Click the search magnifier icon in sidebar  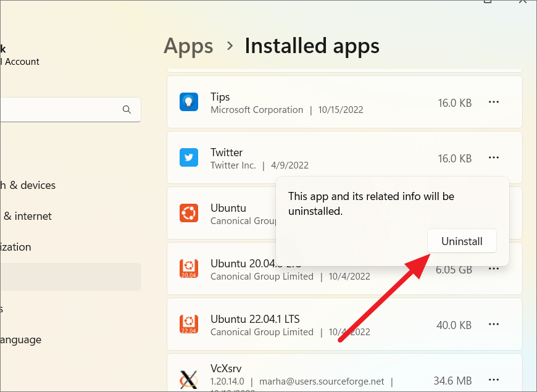click(127, 110)
